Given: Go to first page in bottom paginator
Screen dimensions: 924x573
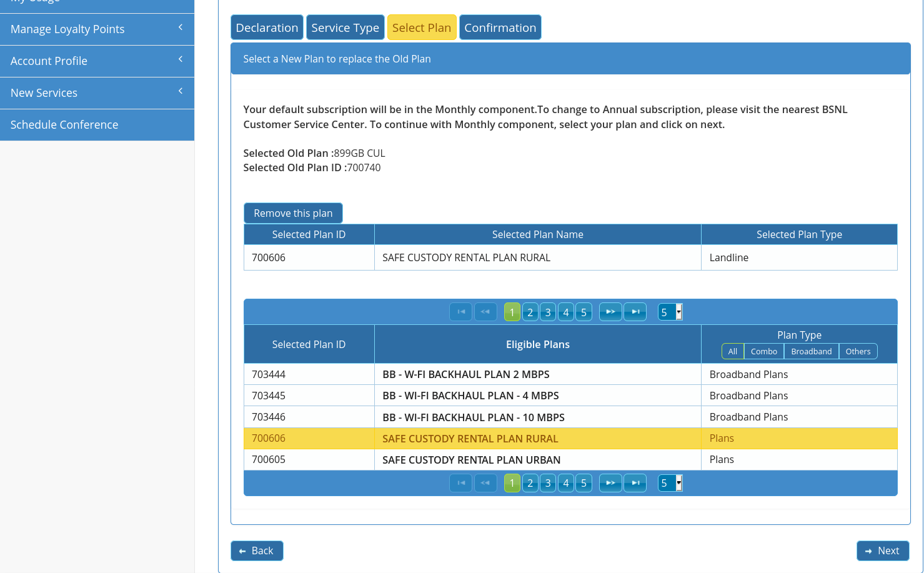Looking at the screenshot, I should (x=460, y=483).
